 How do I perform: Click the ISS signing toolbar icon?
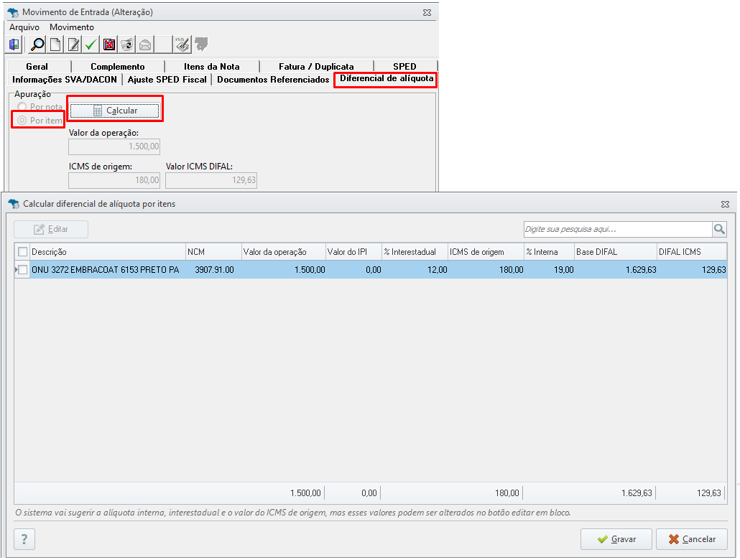click(x=182, y=45)
